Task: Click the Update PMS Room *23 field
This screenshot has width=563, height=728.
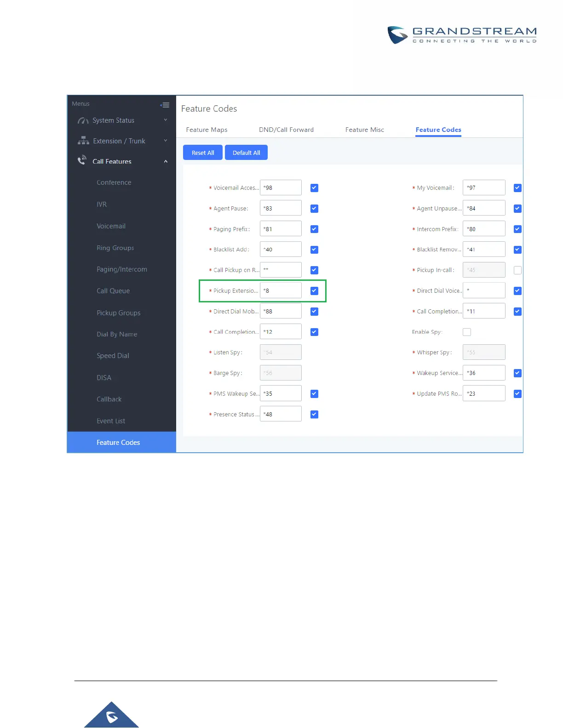Action: coord(484,393)
